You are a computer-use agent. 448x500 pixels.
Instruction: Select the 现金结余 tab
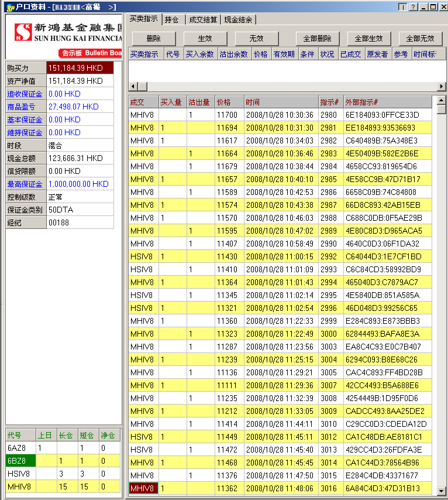pos(238,19)
